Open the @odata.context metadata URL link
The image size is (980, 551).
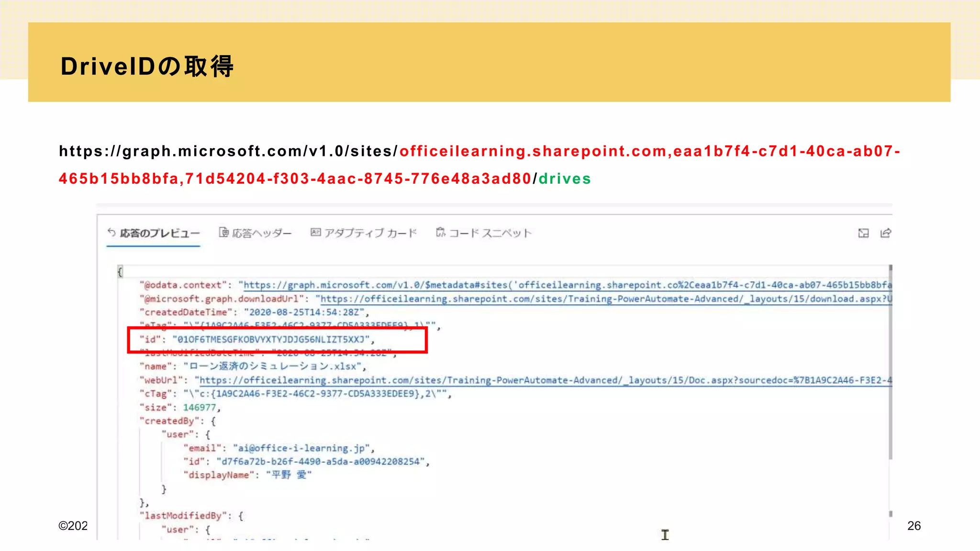click(568, 285)
